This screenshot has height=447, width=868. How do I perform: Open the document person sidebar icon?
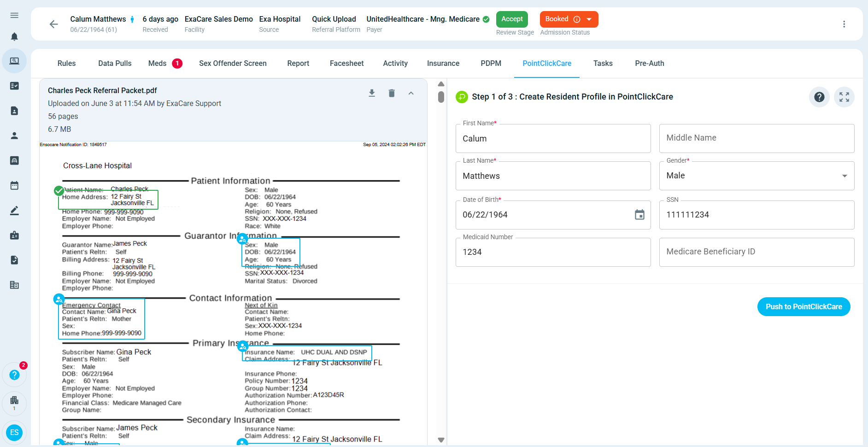[14, 111]
